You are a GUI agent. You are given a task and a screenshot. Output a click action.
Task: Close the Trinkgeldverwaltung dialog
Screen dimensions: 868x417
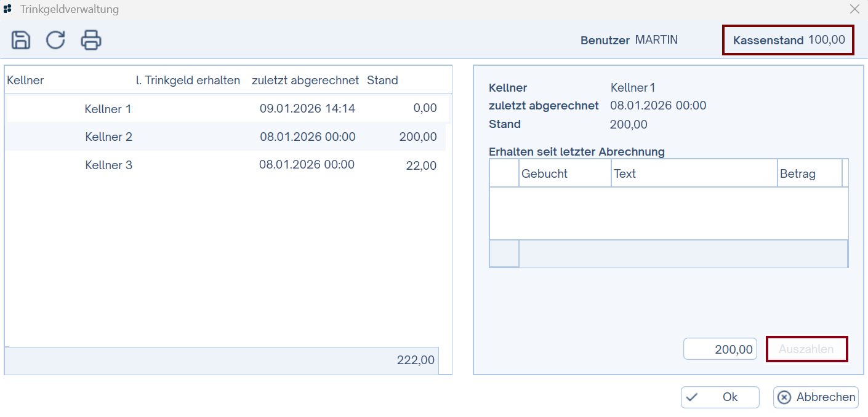pos(854,9)
